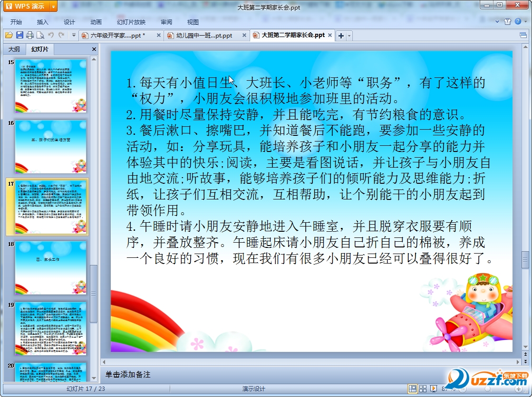This screenshot has width=532, height=397.
Task: Zoom out with the minus button
Action: pos(463,389)
